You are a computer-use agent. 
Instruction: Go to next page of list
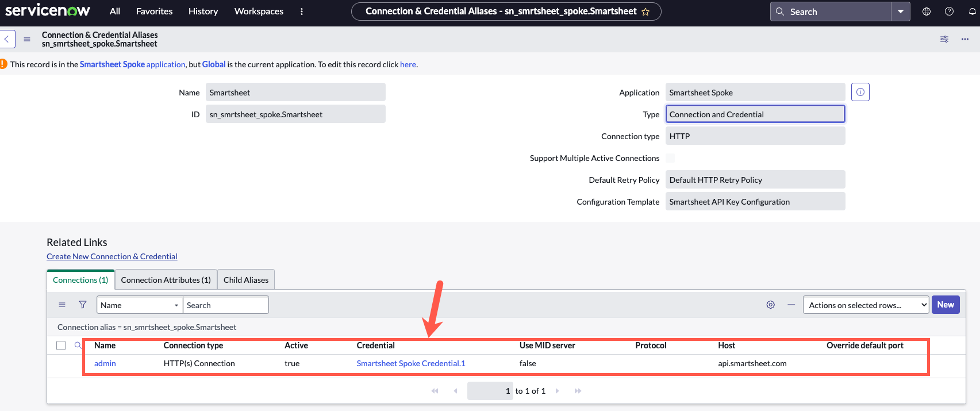(x=557, y=391)
